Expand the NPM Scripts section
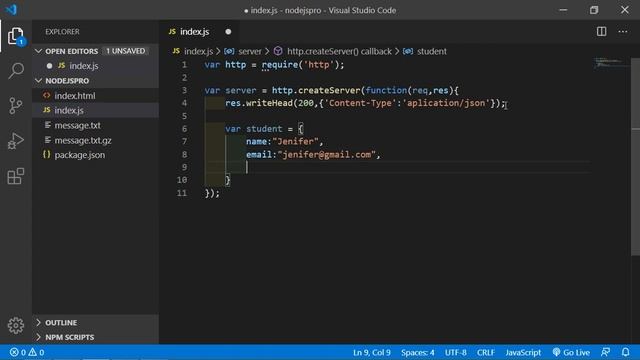The image size is (640, 360). 39,337
